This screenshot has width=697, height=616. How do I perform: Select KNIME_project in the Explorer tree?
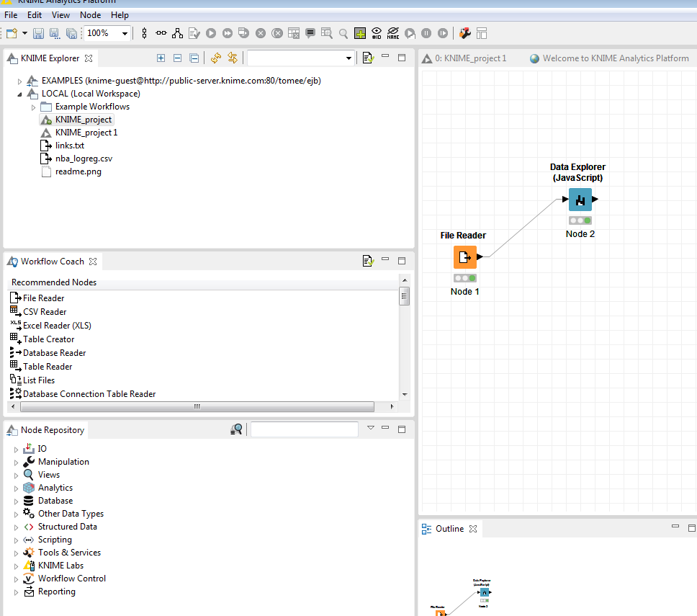[x=83, y=120]
